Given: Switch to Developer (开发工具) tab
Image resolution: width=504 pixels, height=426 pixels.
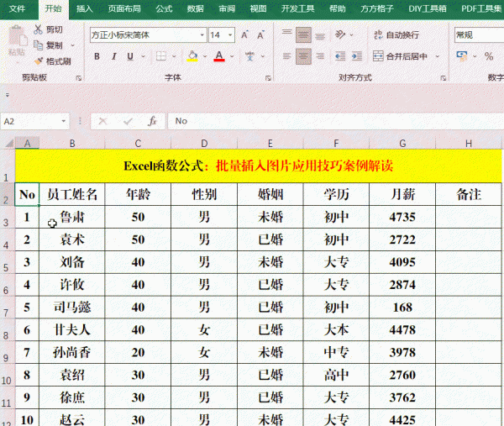Looking at the screenshot, I should (x=297, y=8).
